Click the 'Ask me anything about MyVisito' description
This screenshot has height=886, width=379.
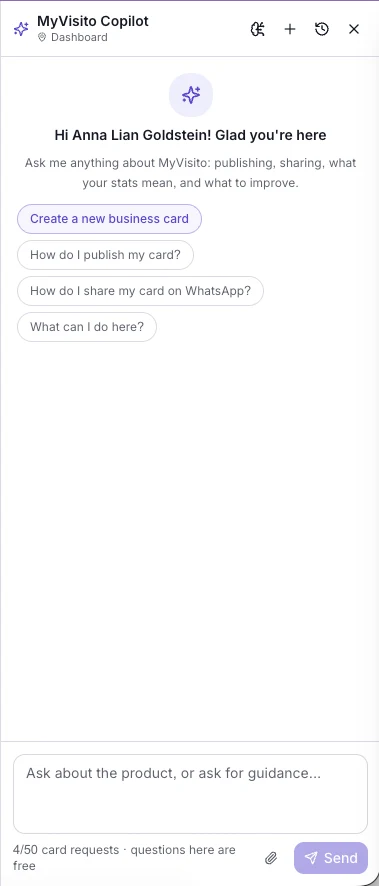190,173
